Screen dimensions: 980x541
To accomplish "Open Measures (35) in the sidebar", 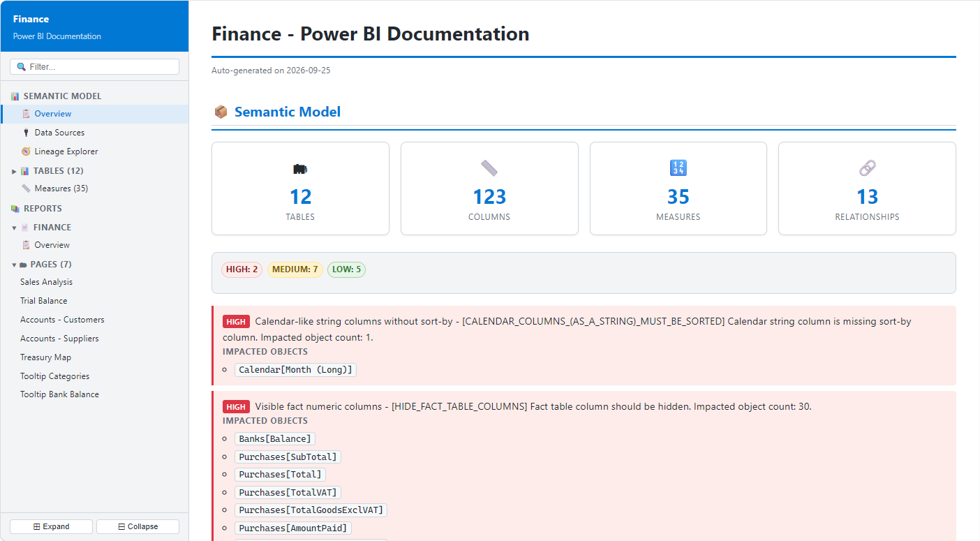I will click(x=94, y=188).
